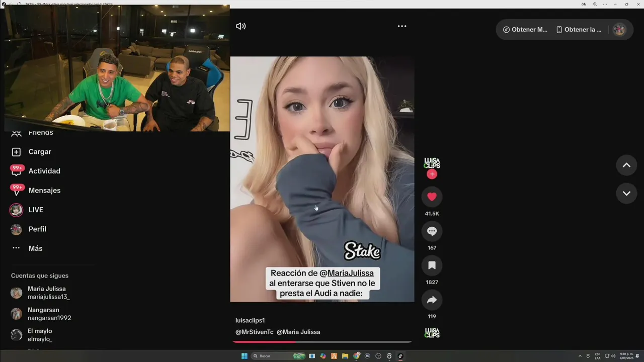This screenshot has height=362, width=644.
Task: Open the TikTok app taskbar icon
Action: [x=400, y=356]
